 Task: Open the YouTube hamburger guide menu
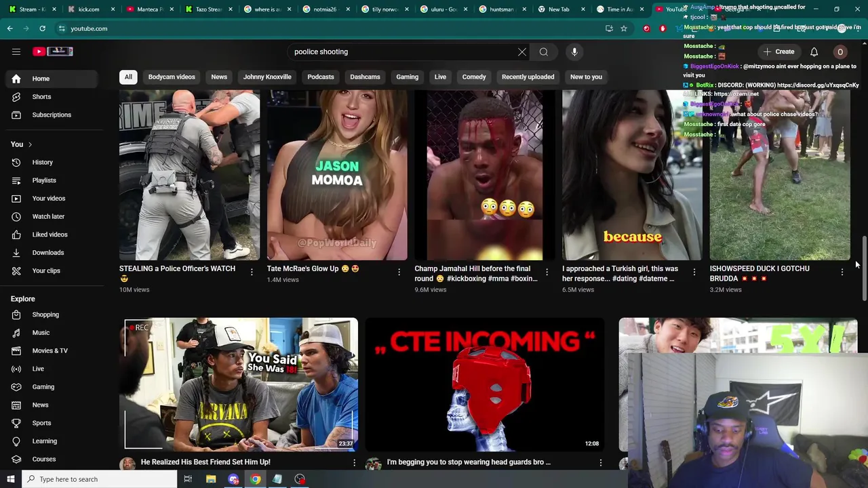[x=16, y=52]
